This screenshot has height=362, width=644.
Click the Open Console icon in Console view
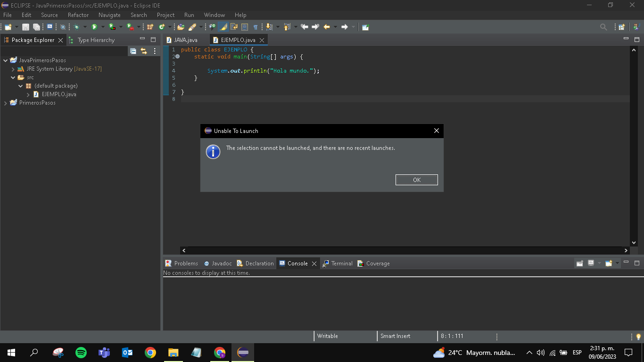(x=609, y=263)
